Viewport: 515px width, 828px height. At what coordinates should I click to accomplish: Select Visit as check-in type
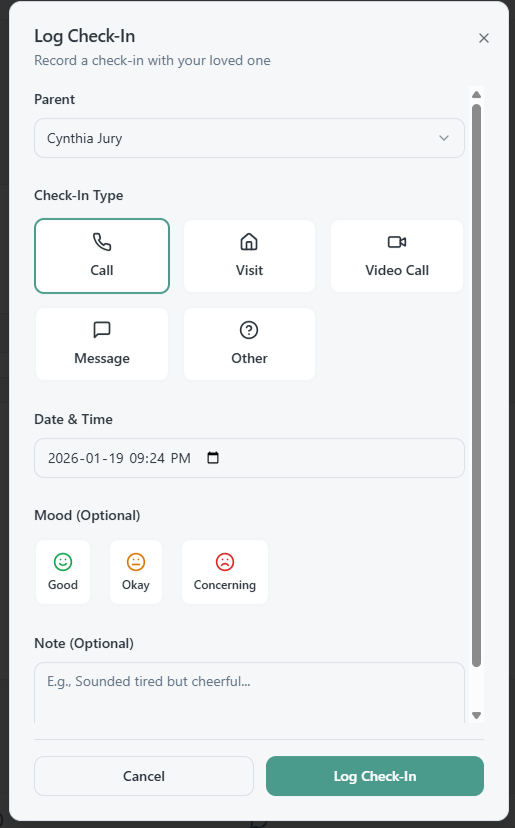[x=249, y=256]
